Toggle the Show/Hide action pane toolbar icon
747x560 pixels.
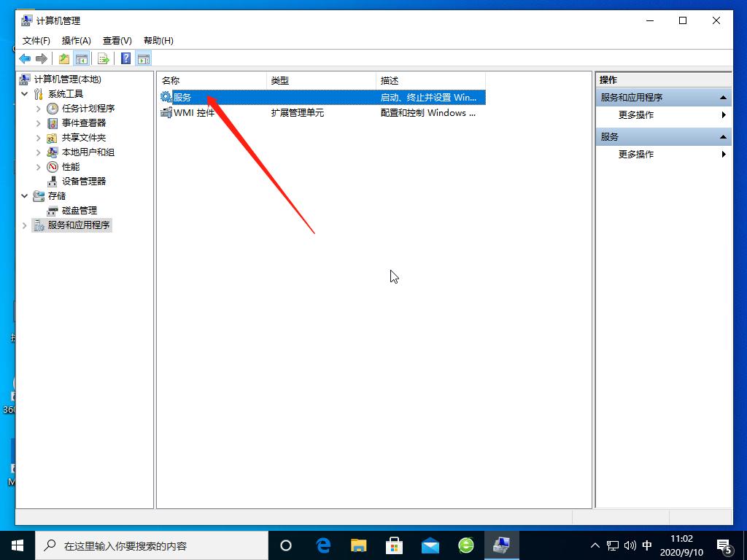click(143, 58)
